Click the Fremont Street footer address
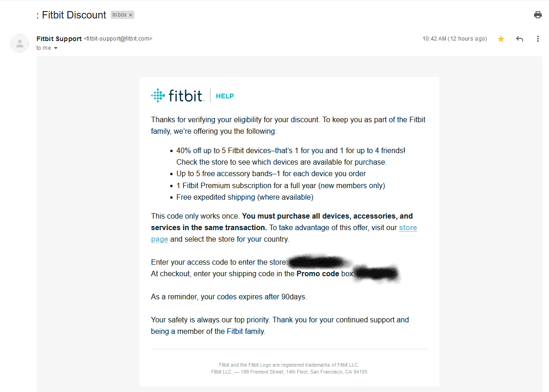This screenshot has width=549, height=392. (x=289, y=372)
